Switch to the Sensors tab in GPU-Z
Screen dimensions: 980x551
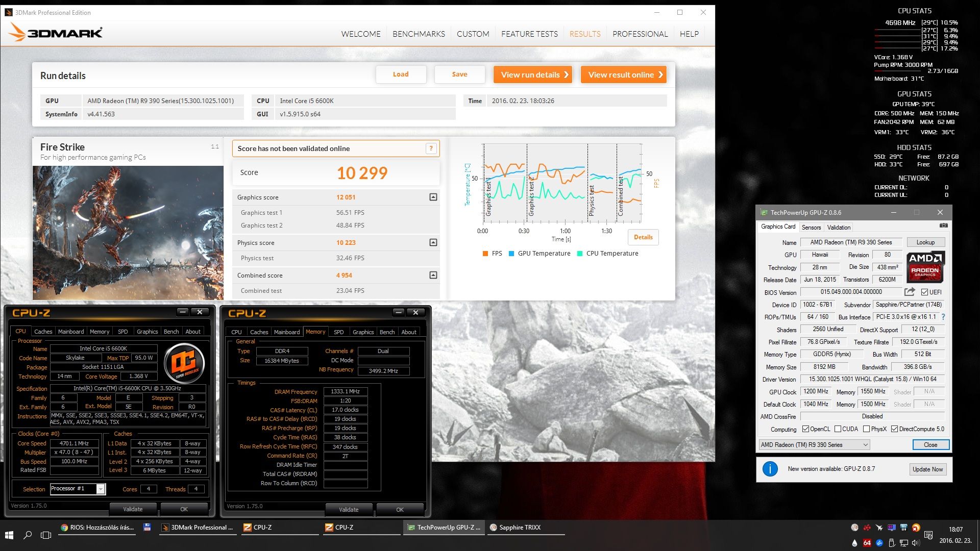click(x=811, y=228)
